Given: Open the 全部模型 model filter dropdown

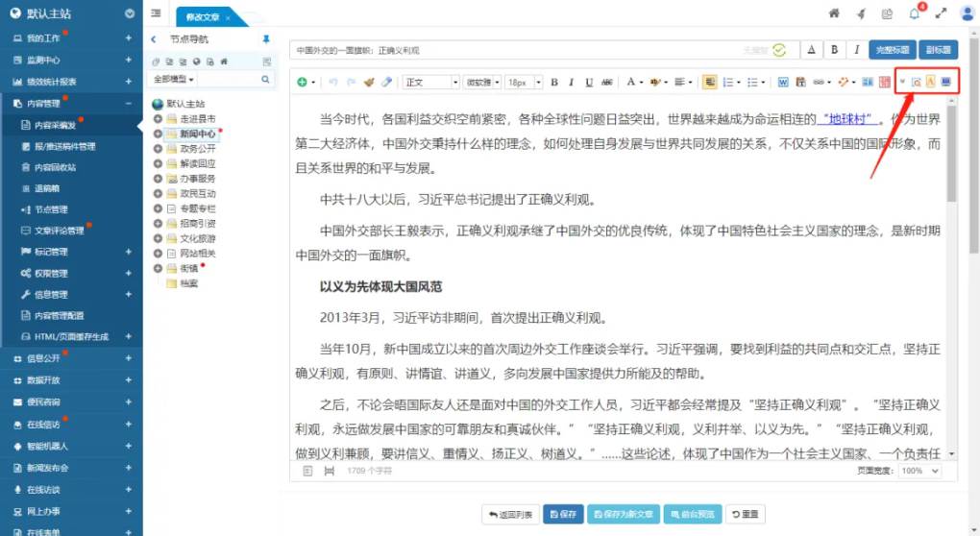Looking at the screenshot, I should pyautogui.click(x=173, y=79).
